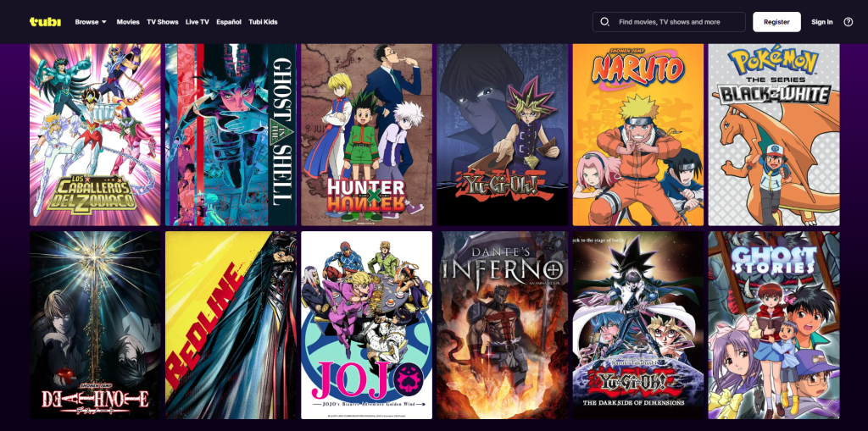Switch to Live TV
The image size is (868, 431).
(x=197, y=22)
